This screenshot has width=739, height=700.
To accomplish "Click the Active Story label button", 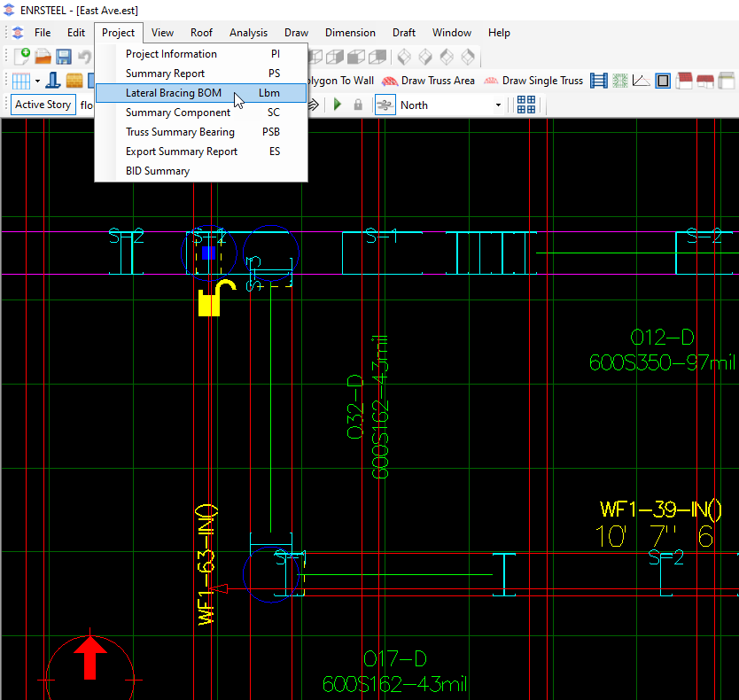I will point(43,105).
